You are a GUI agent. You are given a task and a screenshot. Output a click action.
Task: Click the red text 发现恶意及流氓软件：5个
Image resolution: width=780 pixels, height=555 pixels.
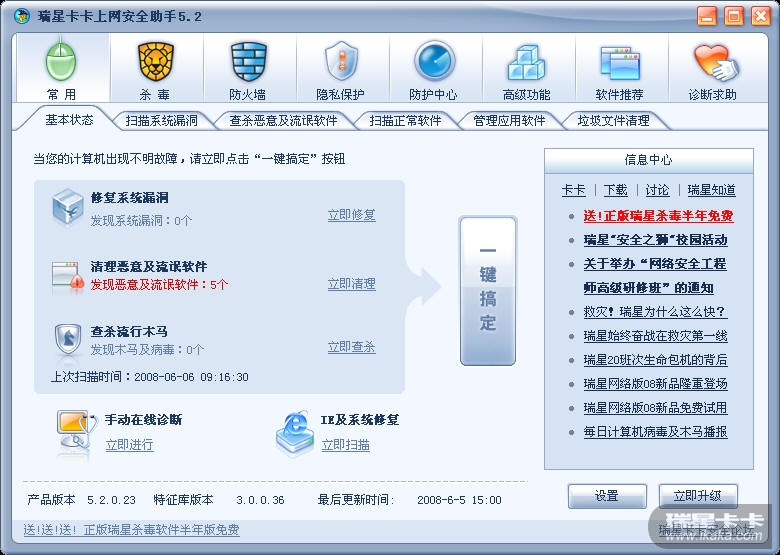click(159, 284)
